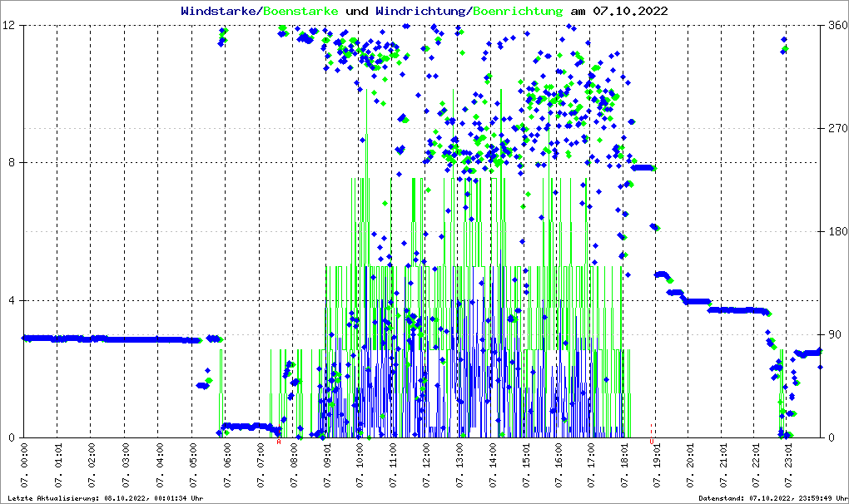Viewport: 849px width, 504px height.
Task: Click the '07. 21:01' time axis label
Action: tap(722, 466)
